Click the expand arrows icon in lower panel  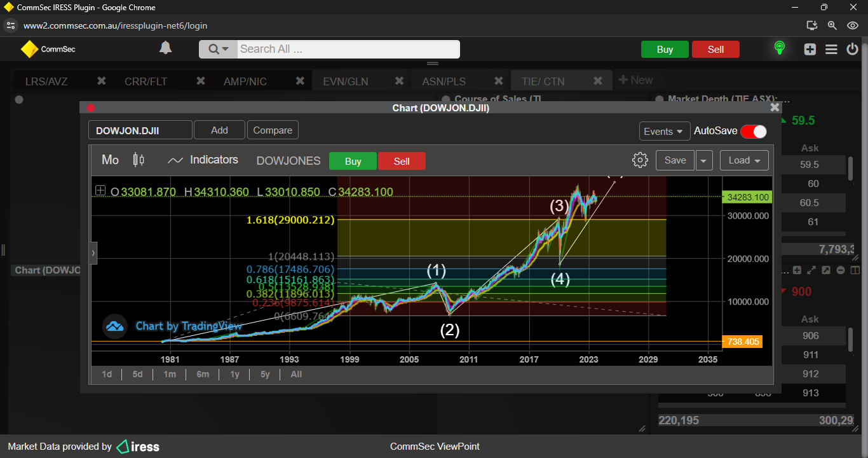pos(811,270)
